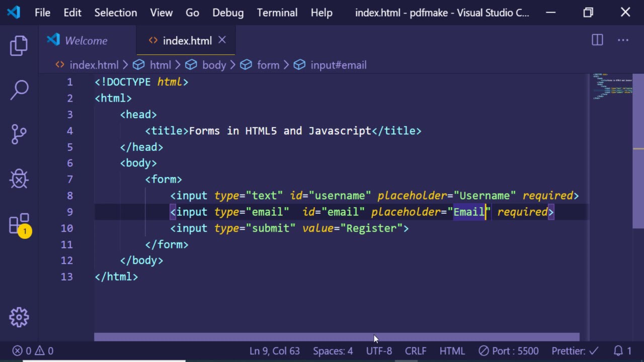Open the Search view in the activity bar
This screenshot has height=362, width=644.
tap(19, 90)
